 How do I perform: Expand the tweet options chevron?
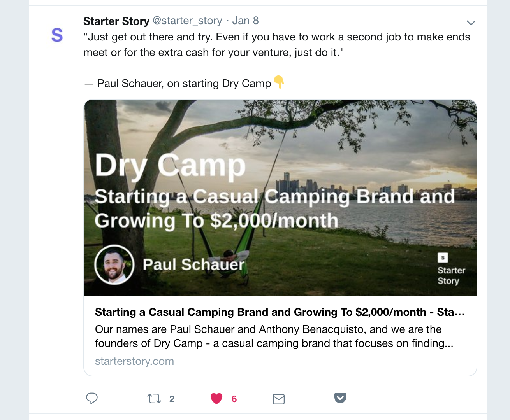(471, 23)
